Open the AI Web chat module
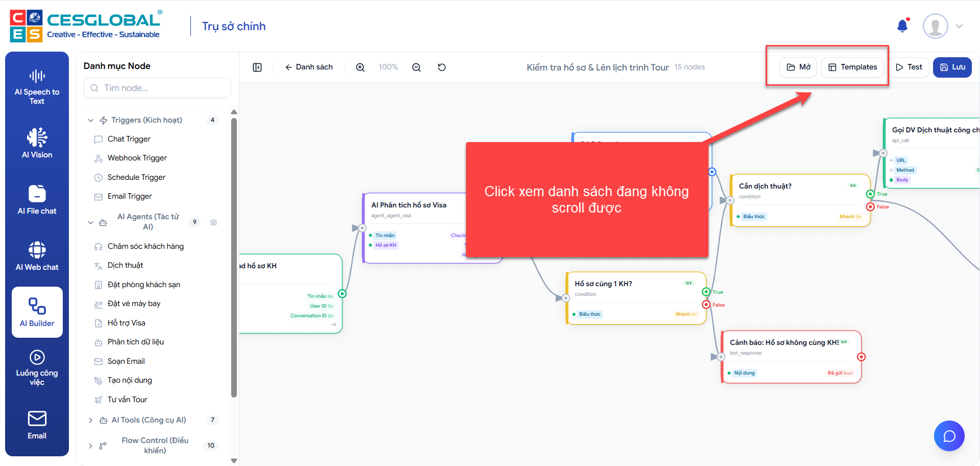The image size is (980, 466). [37, 255]
